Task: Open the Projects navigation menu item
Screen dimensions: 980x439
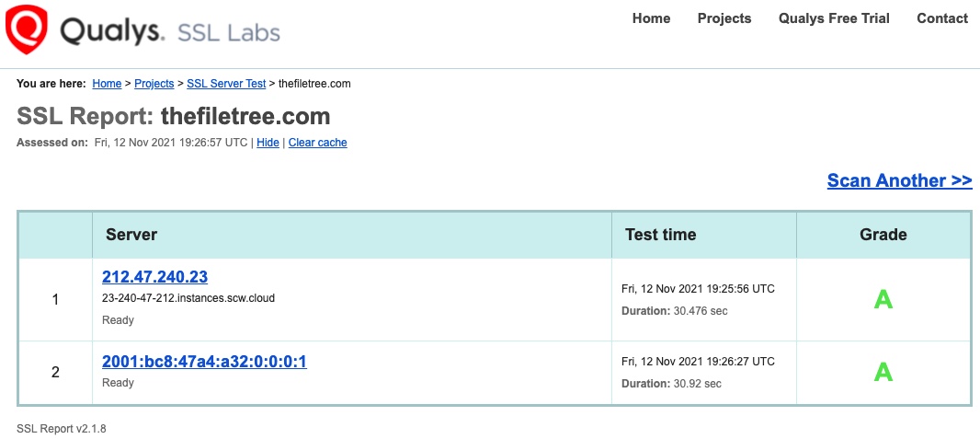Action: click(x=724, y=18)
